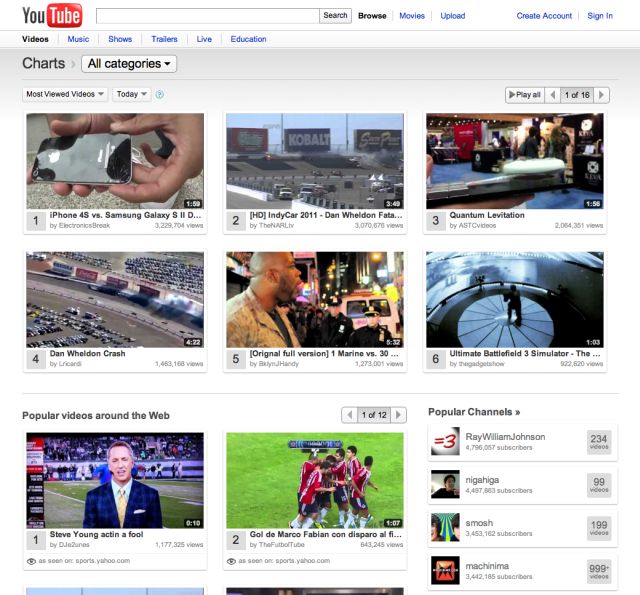
Task: Click the YouTube logo
Action: pyautogui.click(x=52, y=16)
